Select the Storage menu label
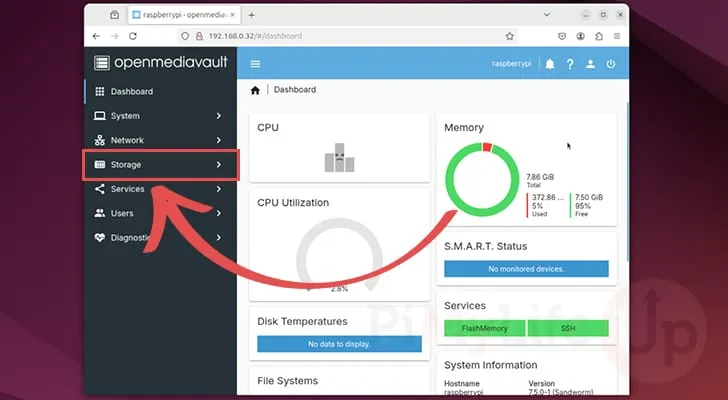Screen dimensions: 728x400 pos(126,165)
